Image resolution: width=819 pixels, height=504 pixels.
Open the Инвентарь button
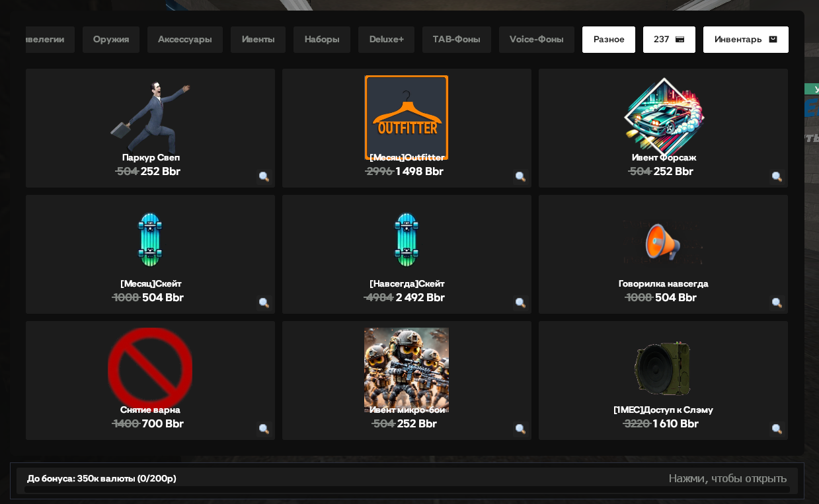pos(746,40)
